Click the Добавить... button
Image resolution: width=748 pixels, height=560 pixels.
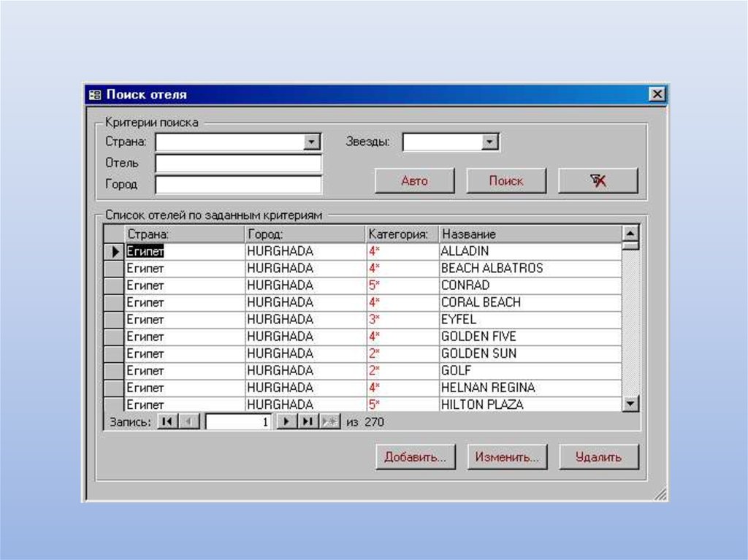(415, 458)
